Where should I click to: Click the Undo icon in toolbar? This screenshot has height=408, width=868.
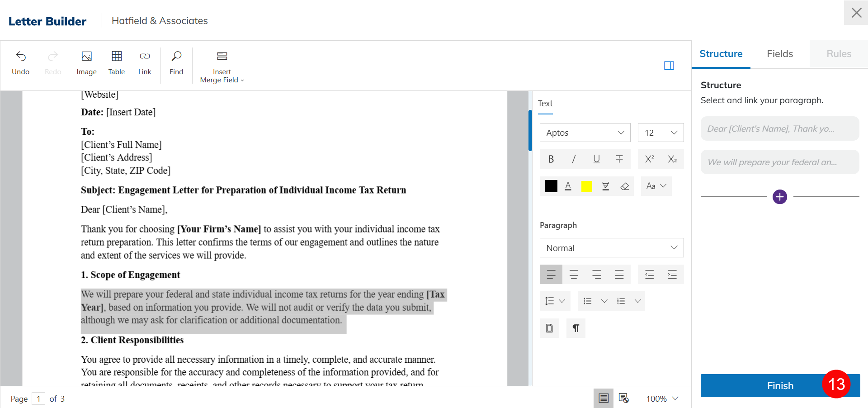pos(21,62)
